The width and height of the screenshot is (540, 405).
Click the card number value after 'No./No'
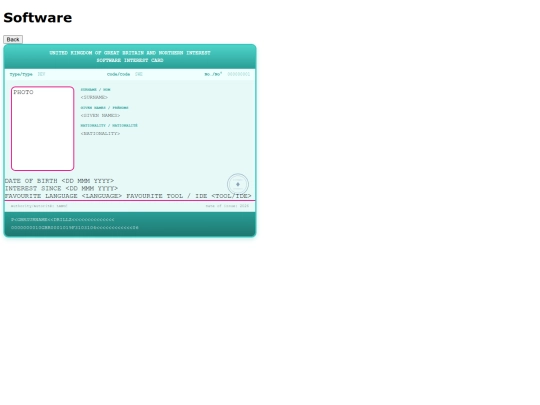(239, 74)
